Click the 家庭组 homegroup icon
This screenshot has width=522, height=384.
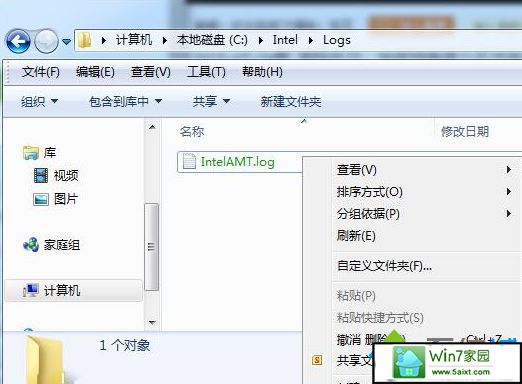(31, 245)
